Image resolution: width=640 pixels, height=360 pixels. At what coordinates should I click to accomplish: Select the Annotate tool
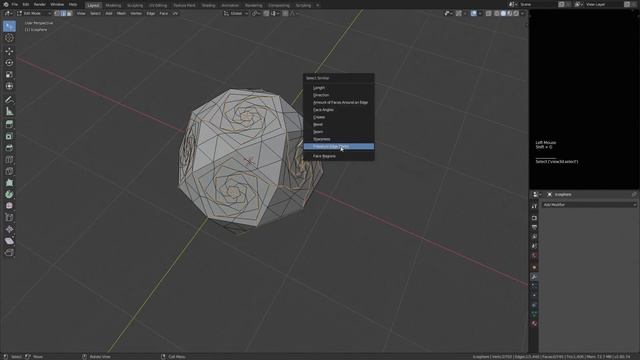point(9,100)
